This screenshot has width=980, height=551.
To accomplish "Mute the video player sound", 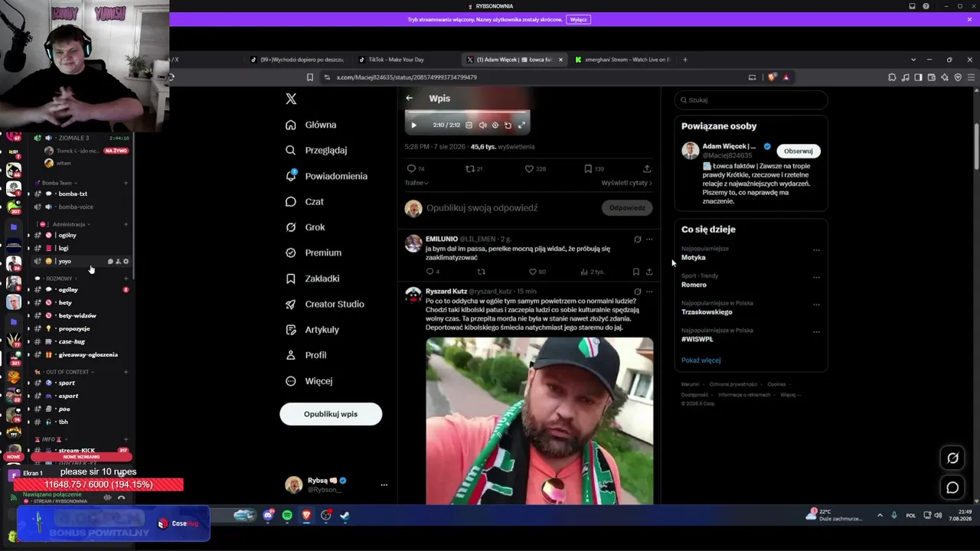I will click(482, 125).
